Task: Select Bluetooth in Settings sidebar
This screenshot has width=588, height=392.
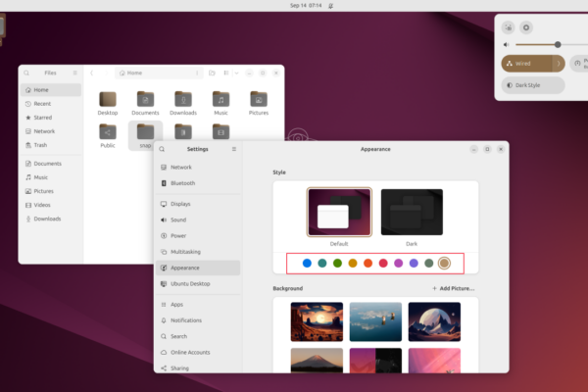Action: (x=182, y=183)
